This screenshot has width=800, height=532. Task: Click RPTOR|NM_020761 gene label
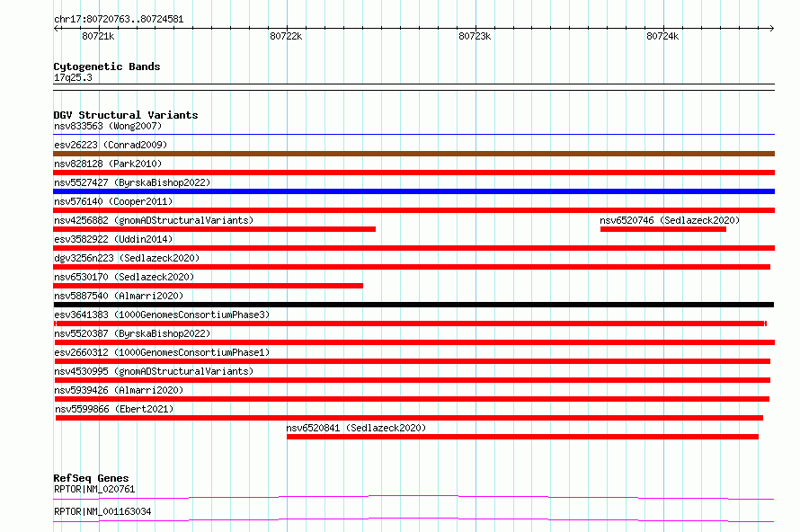point(94,489)
